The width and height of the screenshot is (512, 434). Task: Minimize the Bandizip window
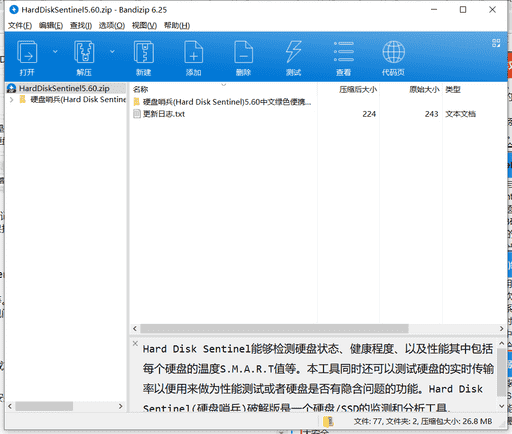[x=434, y=10]
